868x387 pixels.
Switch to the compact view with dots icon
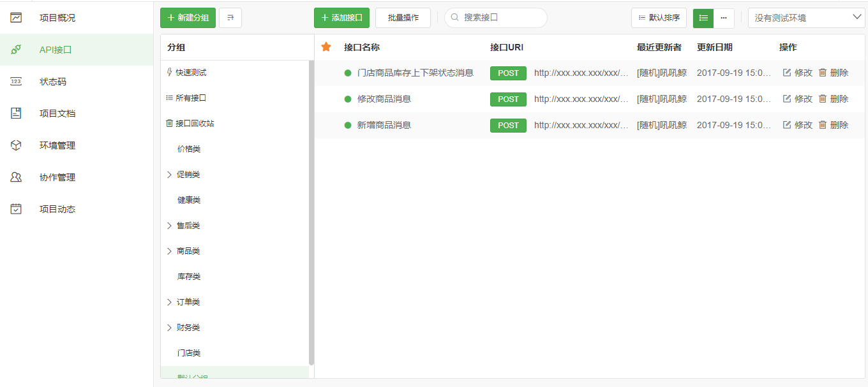724,18
